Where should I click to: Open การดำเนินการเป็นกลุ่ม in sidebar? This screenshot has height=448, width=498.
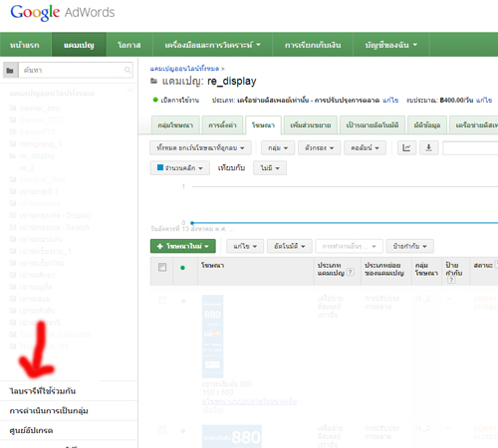pyautogui.click(x=49, y=411)
